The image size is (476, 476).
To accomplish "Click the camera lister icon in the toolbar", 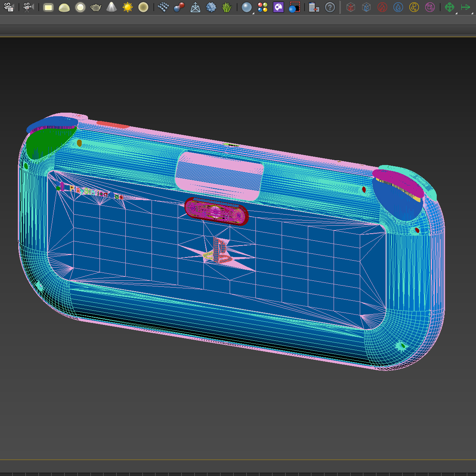I will coord(9,7).
